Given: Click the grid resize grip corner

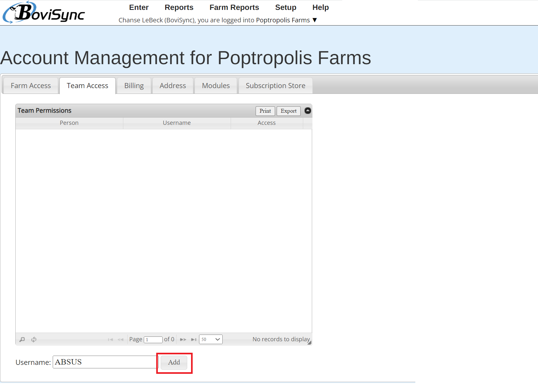Looking at the screenshot, I should click(x=310, y=343).
